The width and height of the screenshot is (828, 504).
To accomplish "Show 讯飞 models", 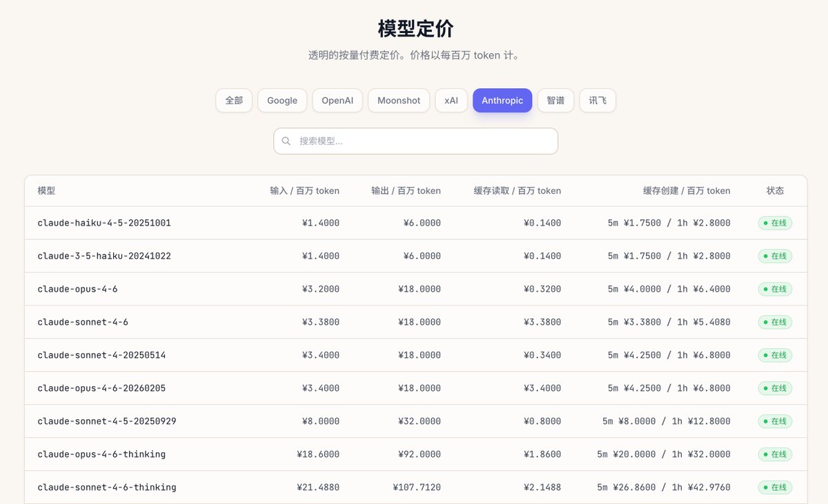I will (598, 100).
